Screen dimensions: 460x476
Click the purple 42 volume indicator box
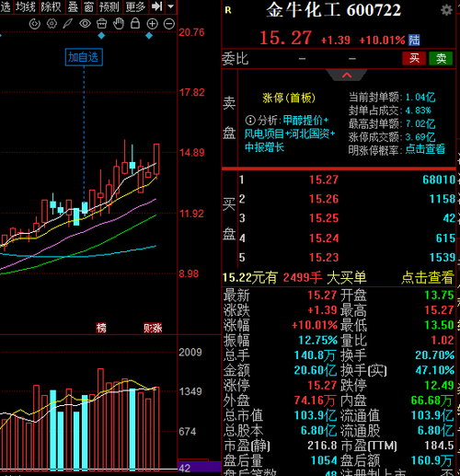(200, 467)
